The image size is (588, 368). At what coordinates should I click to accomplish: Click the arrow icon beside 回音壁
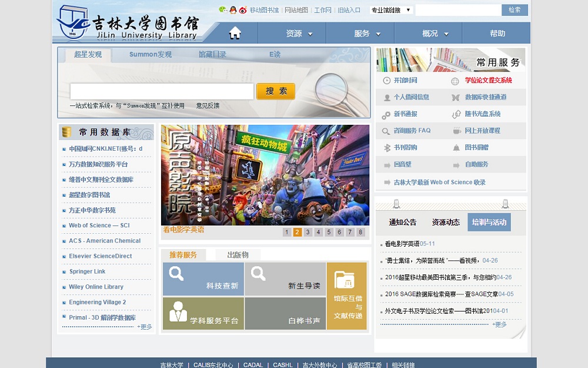387,165
